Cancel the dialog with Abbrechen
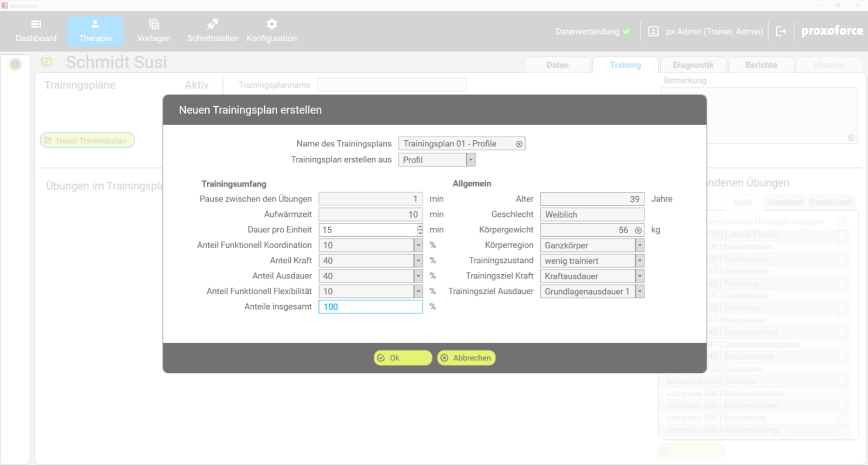The width and height of the screenshot is (868, 465). click(x=466, y=358)
